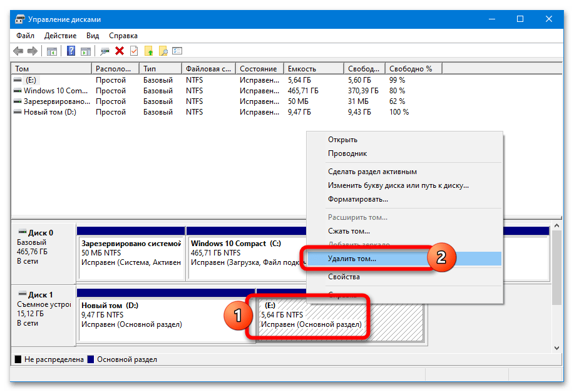Open the Файл menu

tap(25, 36)
